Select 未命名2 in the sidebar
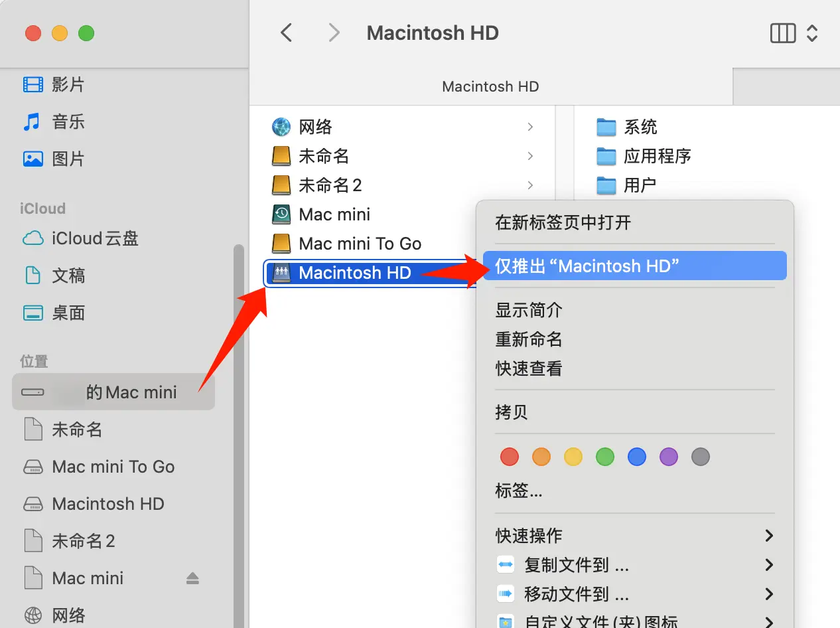 (68, 541)
